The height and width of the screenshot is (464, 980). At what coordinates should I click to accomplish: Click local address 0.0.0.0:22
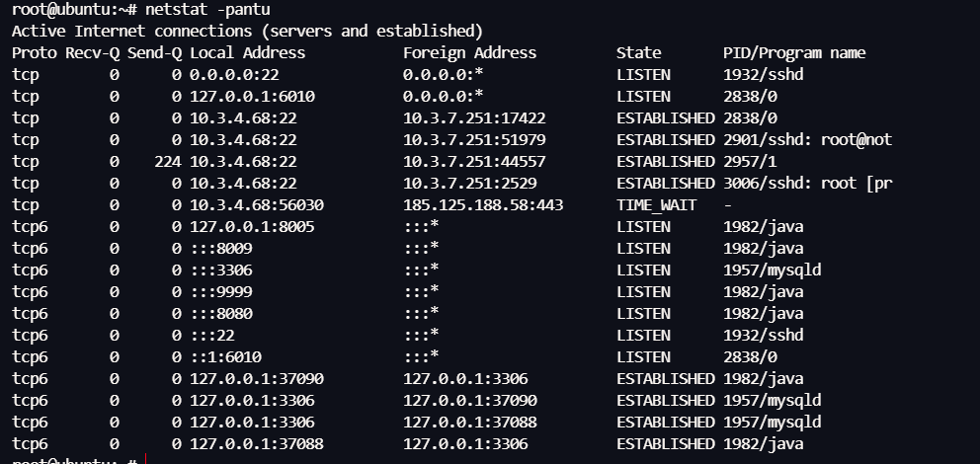(x=233, y=75)
